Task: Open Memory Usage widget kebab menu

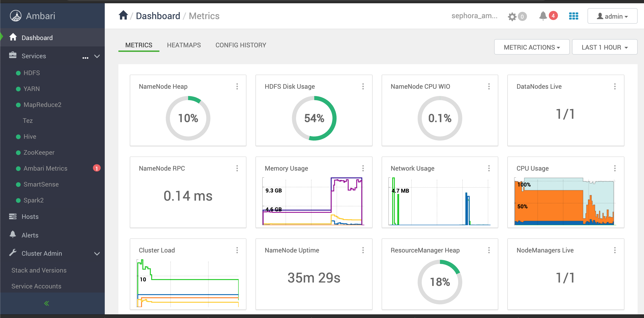Action: coord(363,168)
